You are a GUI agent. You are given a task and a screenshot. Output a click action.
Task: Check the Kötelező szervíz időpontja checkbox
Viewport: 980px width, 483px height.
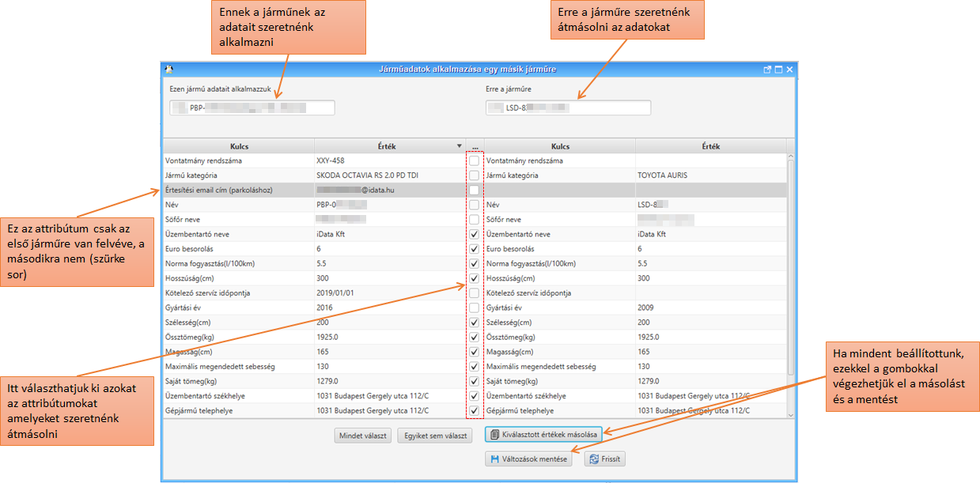474,293
